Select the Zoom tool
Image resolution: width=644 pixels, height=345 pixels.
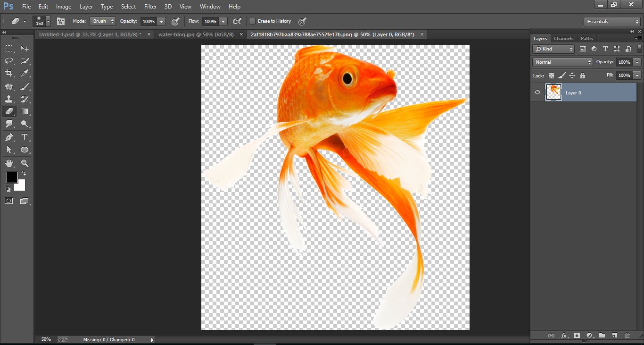[25, 164]
